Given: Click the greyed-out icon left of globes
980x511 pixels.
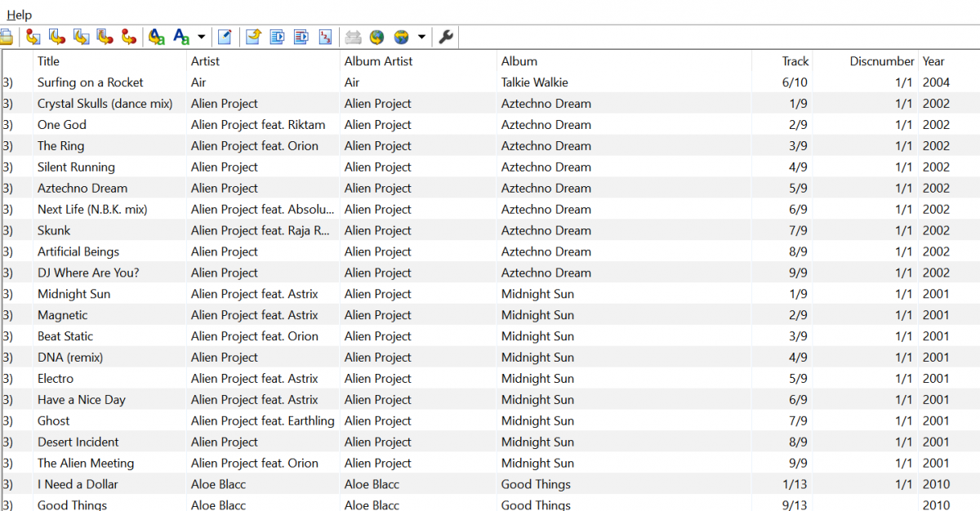Looking at the screenshot, I should (353, 37).
